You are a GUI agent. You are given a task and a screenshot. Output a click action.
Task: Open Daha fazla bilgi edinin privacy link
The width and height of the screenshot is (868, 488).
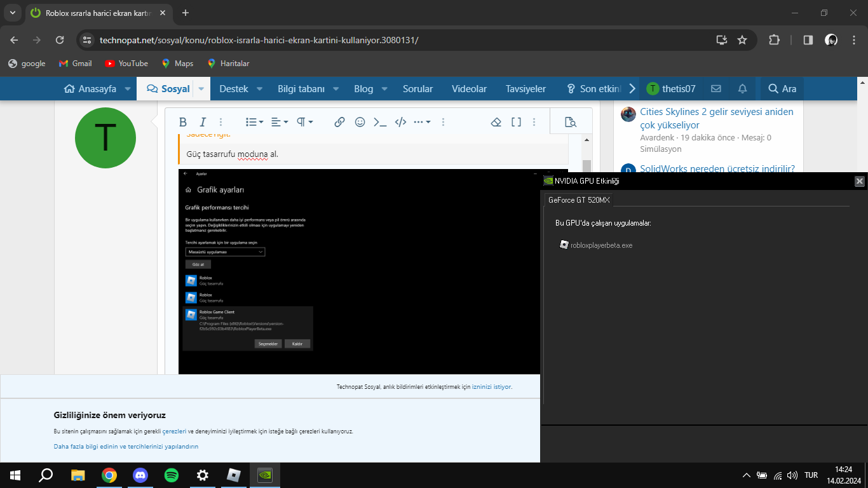tap(126, 447)
